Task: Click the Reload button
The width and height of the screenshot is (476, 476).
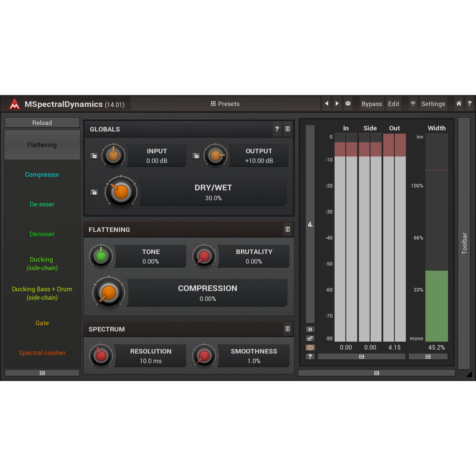Action: tap(42, 123)
